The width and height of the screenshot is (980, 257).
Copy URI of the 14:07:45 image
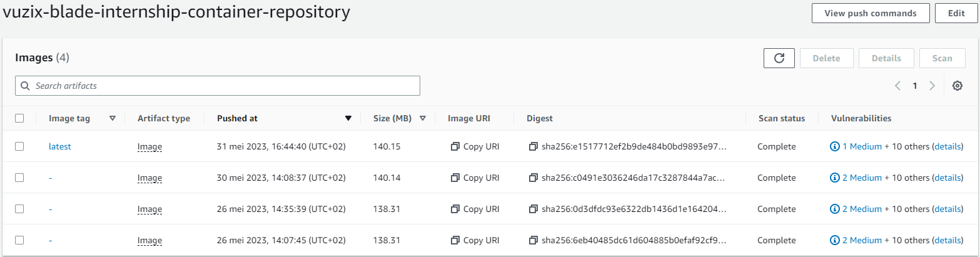click(475, 240)
